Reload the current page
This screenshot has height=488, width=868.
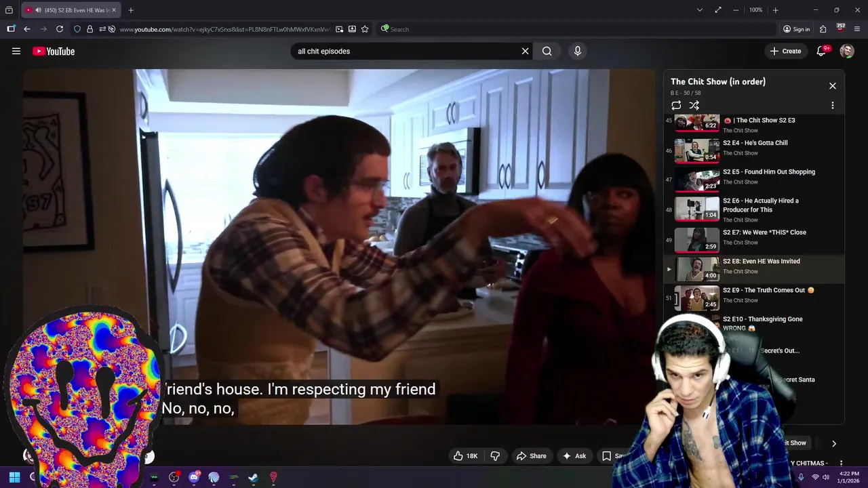(60, 29)
